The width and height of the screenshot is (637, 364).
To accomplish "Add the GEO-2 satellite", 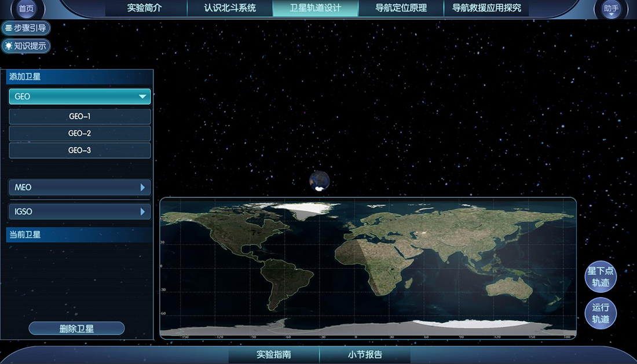I will (80, 133).
